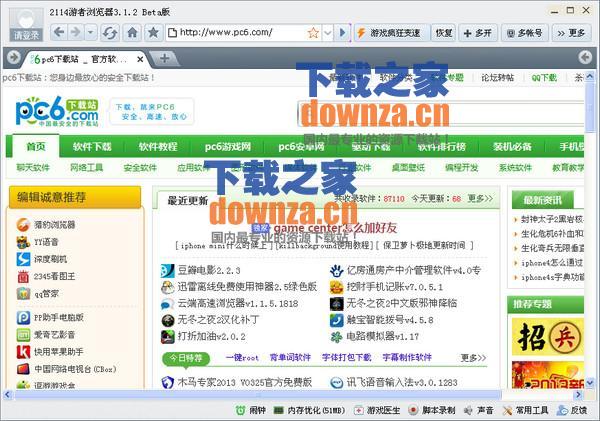Click the browser forward arrow button

[75, 33]
